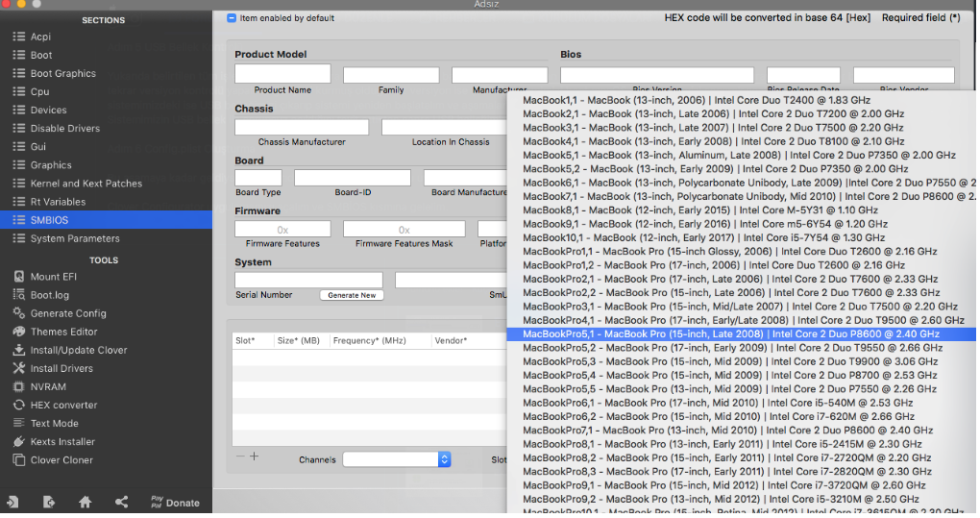
Task: Open the Gui section
Action: click(38, 147)
